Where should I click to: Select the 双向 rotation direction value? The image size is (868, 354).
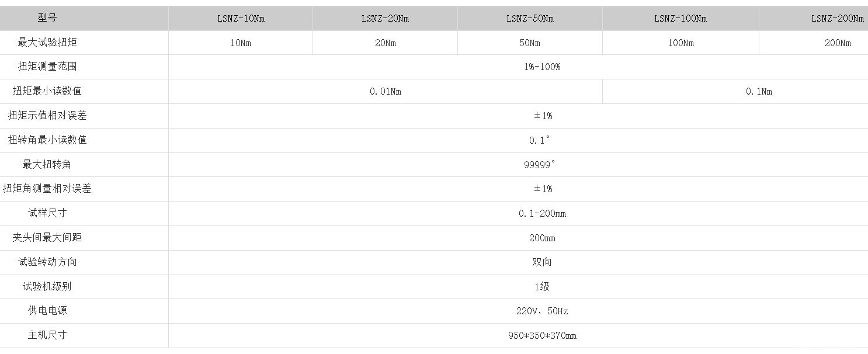[542, 262]
